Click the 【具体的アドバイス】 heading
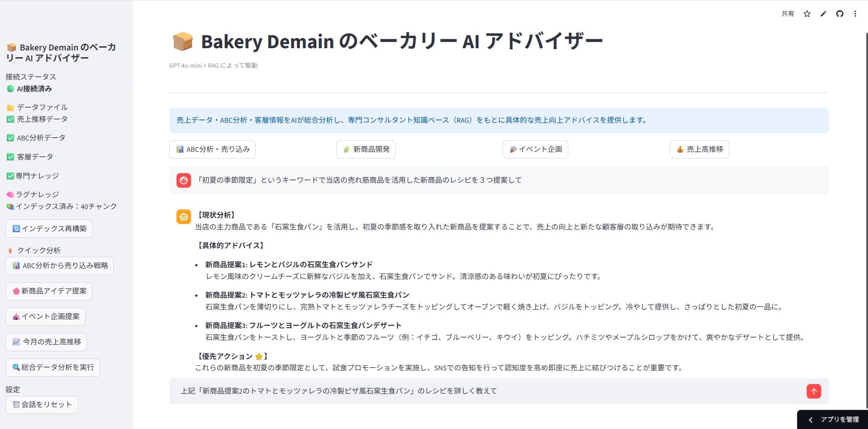This screenshot has height=429, width=868. tap(231, 245)
